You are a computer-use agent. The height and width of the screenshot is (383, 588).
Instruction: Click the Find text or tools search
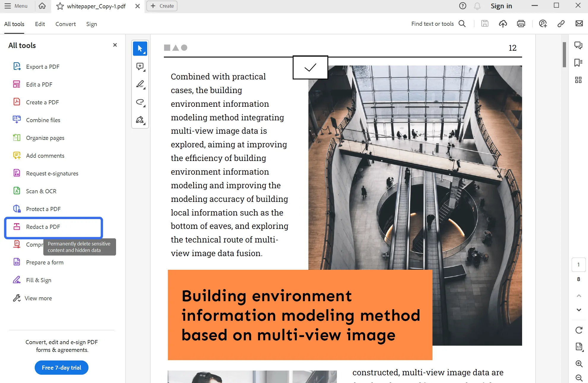(x=437, y=23)
